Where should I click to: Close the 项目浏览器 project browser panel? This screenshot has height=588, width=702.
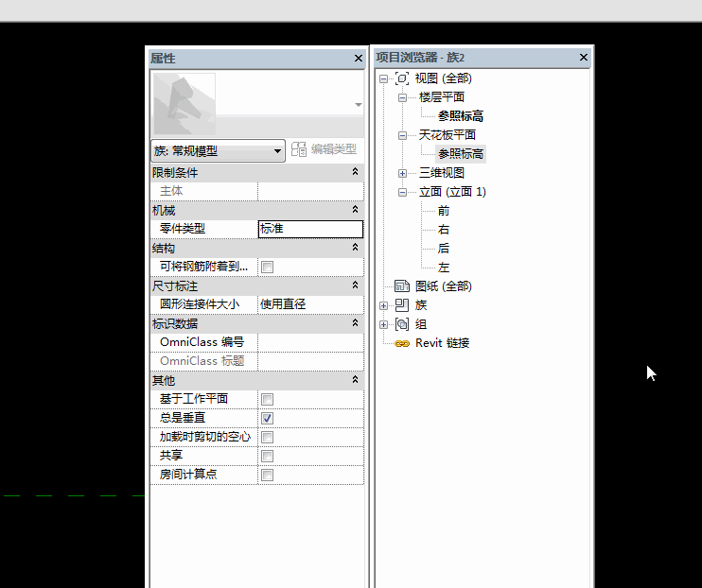coord(584,59)
